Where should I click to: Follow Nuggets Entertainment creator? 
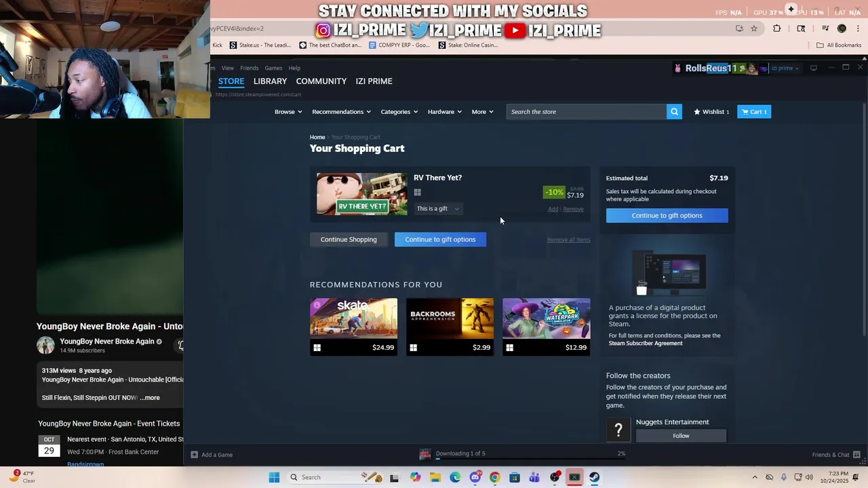pos(681,436)
